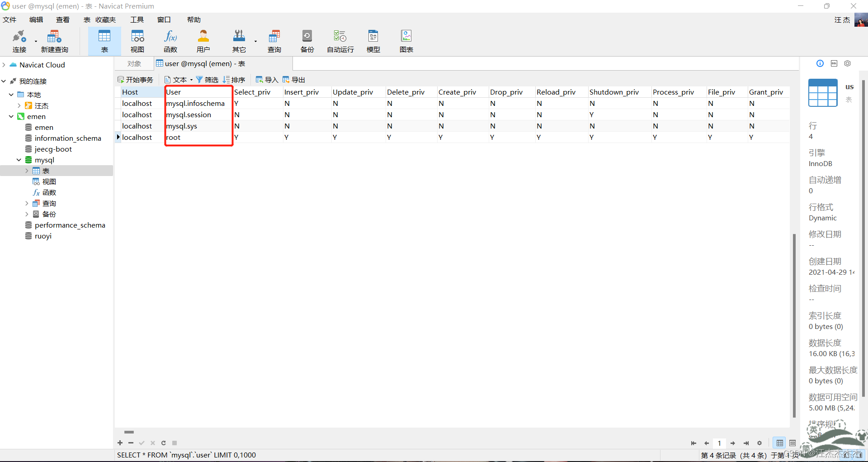Screen dimensions: 868x462
Task: Open the 模型 model toolbar icon
Action: (373, 41)
